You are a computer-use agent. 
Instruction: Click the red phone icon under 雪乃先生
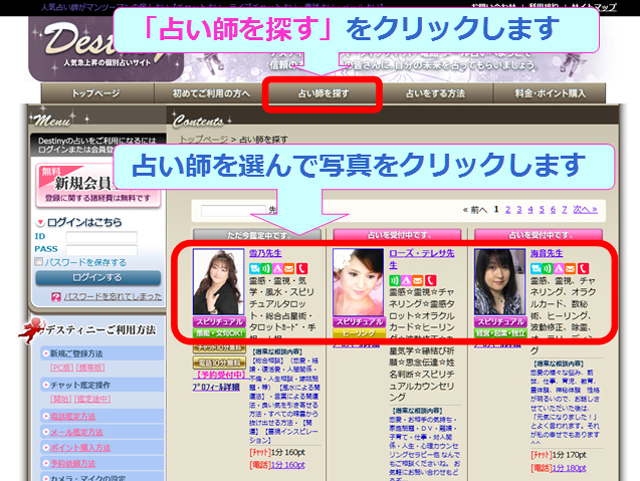tap(302, 269)
